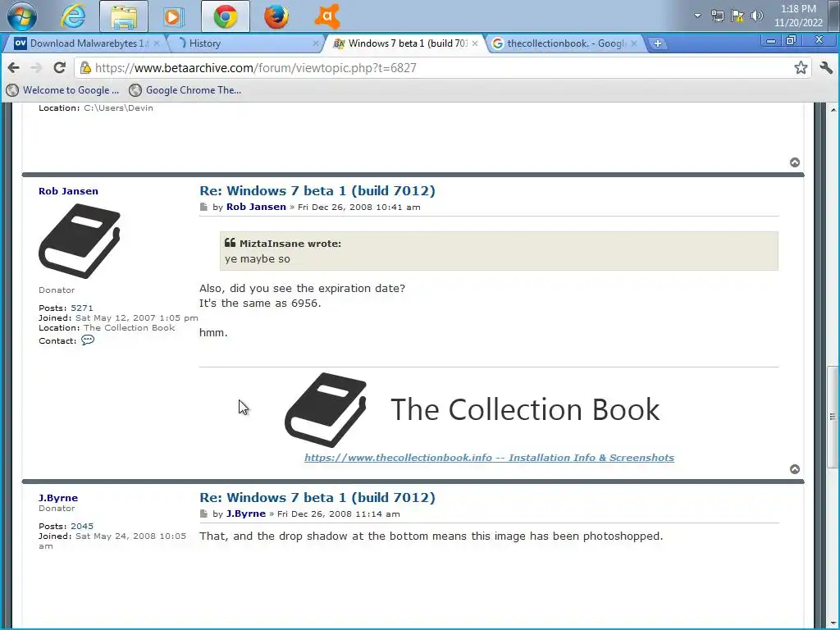The width and height of the screenshot is (840, 630).
Task: Select the Windows 7 beta 1 tab
Action: pyautogui.click(x=404, y=43)
